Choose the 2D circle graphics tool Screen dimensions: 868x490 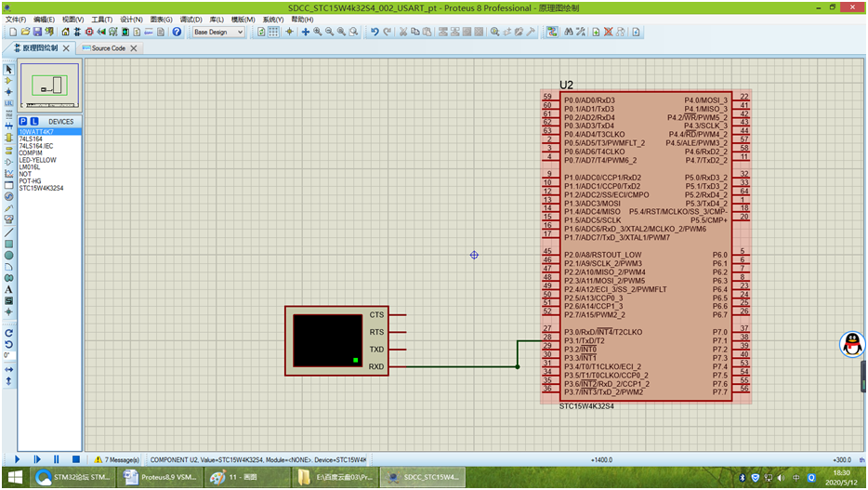click(8, 255)
